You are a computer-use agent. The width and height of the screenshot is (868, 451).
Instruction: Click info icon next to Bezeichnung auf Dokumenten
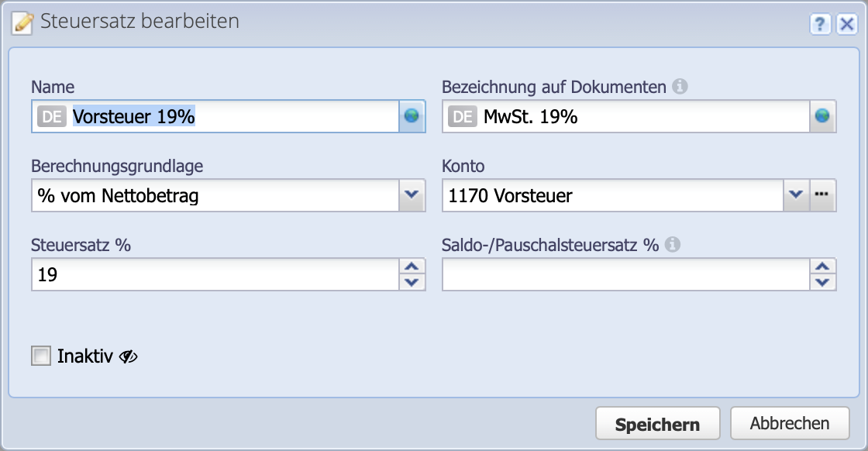pos(680,87)
